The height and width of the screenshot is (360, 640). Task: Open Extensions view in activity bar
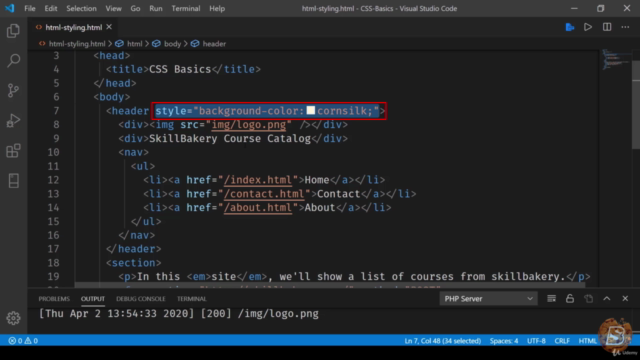(13, 151)
